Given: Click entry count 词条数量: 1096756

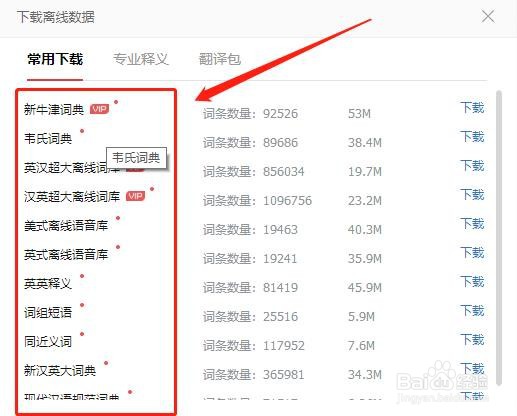Looking at the screenshot, I should click(257, 201).
